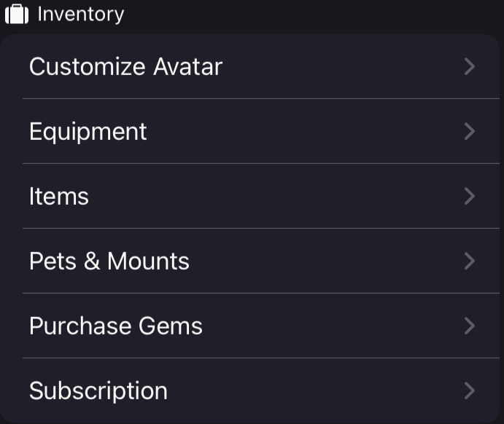504x424 pixels.
Task: Open Pets & Mounts
Action: tap(109, 262)
